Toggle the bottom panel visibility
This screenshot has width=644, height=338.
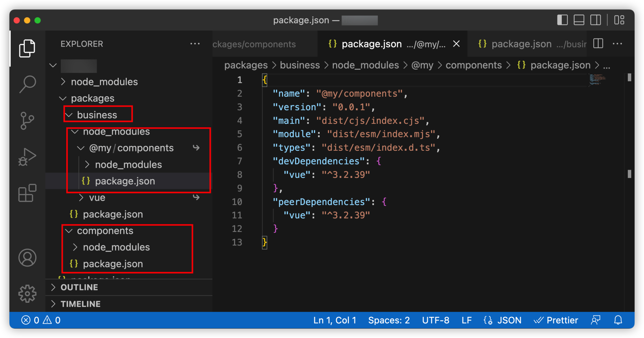click(579, 20)
